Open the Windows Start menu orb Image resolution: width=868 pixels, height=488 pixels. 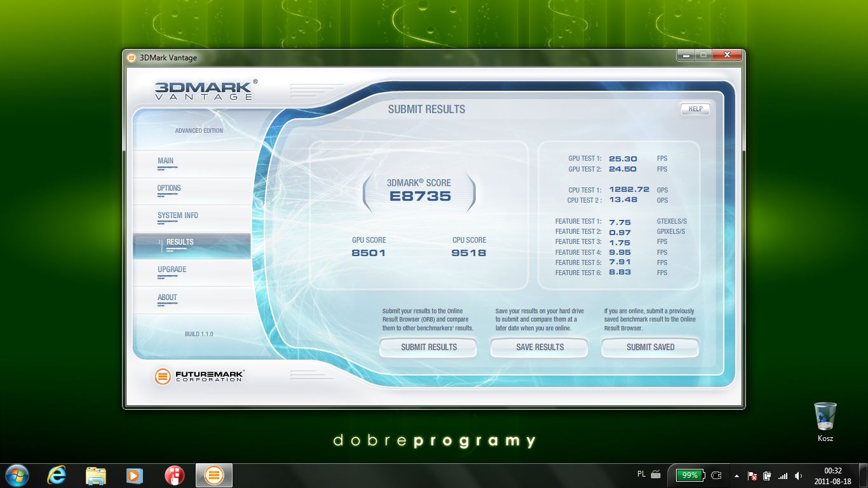(17, 475)
